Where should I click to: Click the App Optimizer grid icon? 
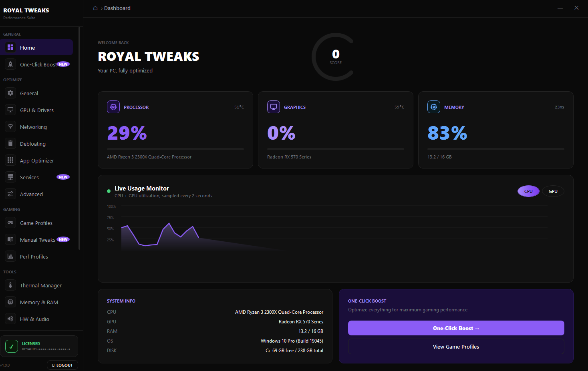pyautogui.click(x=10, y=160)
